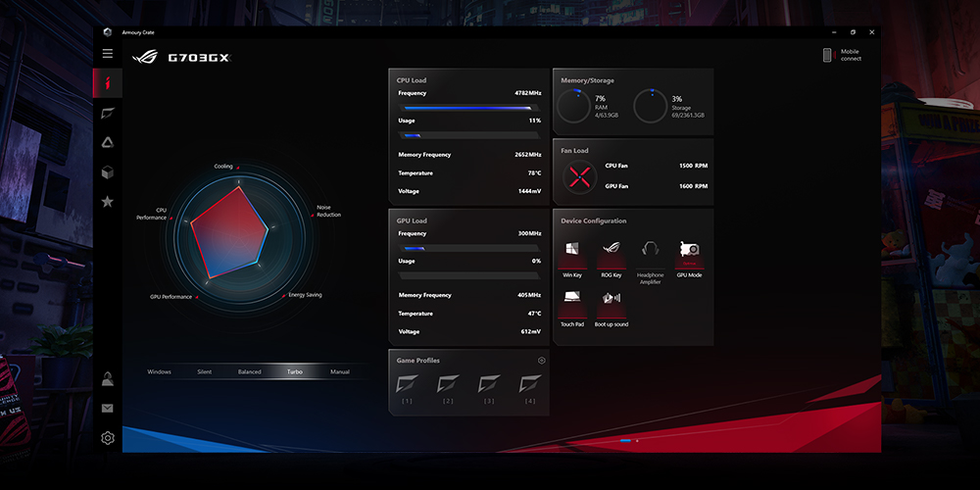Viewport: 980px width, 490px height.
Task: Click the GPU usage bar
Action: coord(469,275)
